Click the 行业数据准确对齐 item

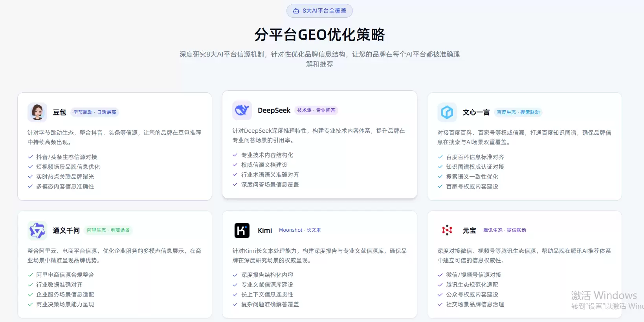coord(55,285)
